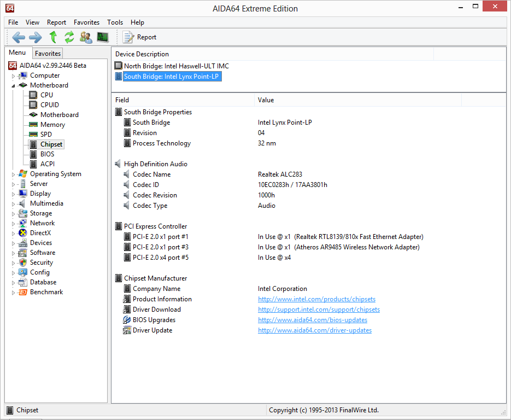
Task: Expand the Storage tree node
Action: coord(13,214)
